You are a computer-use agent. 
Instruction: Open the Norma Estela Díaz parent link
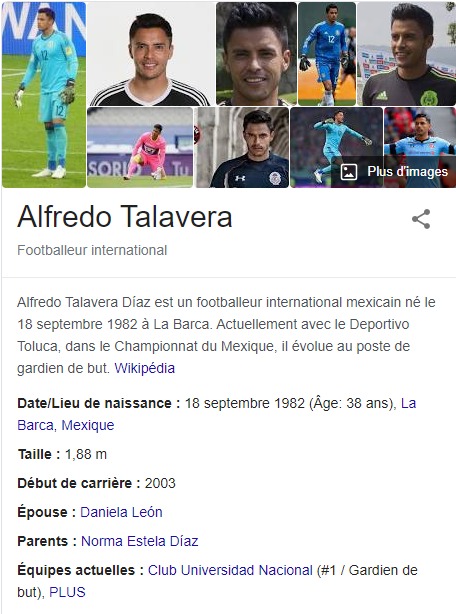[x=139, y=541]
